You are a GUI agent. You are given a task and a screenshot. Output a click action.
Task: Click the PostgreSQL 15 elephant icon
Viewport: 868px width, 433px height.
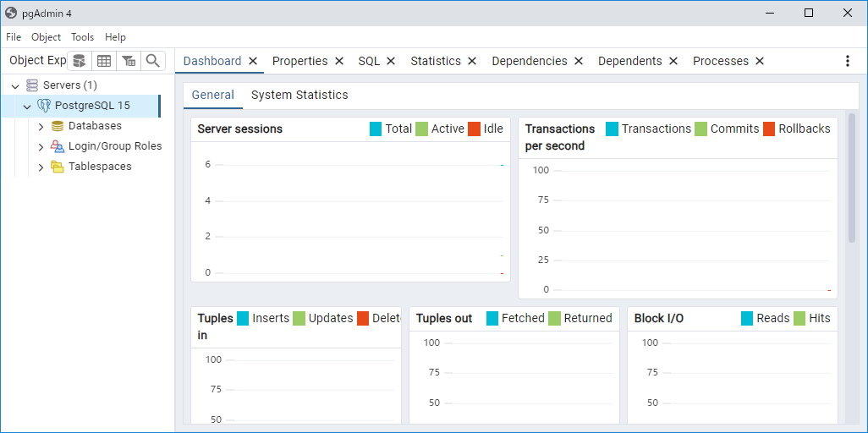point(44,106)
